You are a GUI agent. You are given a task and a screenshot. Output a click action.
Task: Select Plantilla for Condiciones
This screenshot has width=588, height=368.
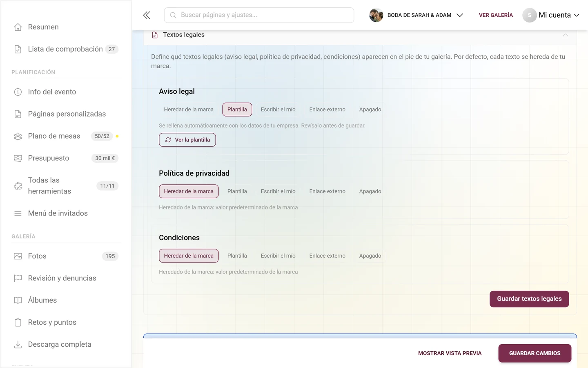click(x=237, y=256)
